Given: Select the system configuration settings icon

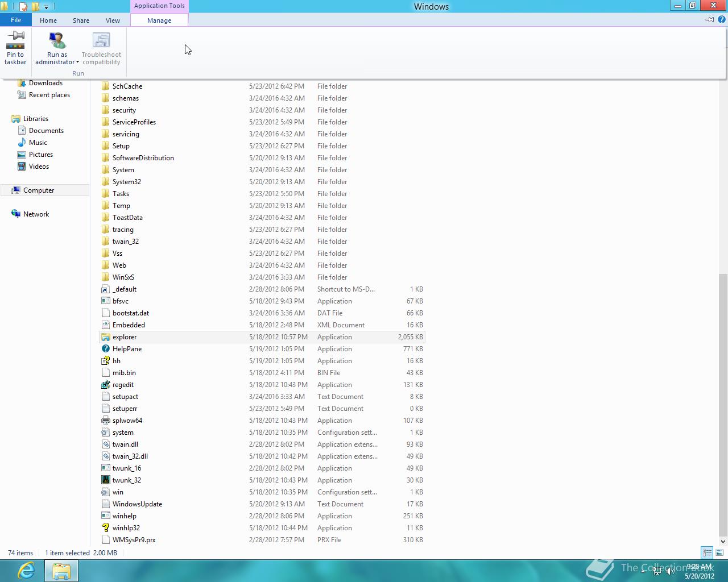Looking at the screenshot, I should (106, 433).
